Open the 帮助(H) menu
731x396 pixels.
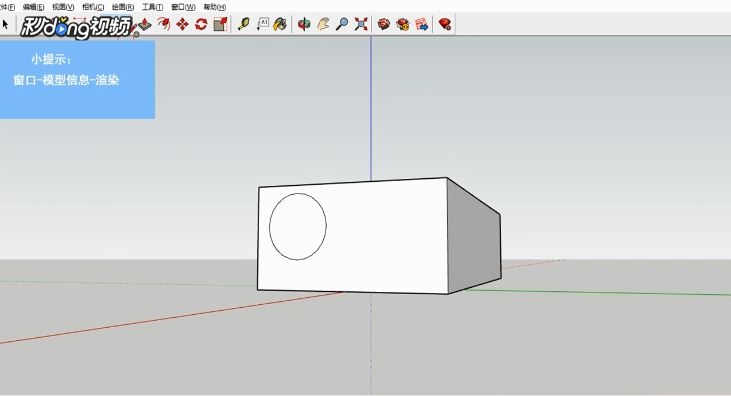[214, 7]
